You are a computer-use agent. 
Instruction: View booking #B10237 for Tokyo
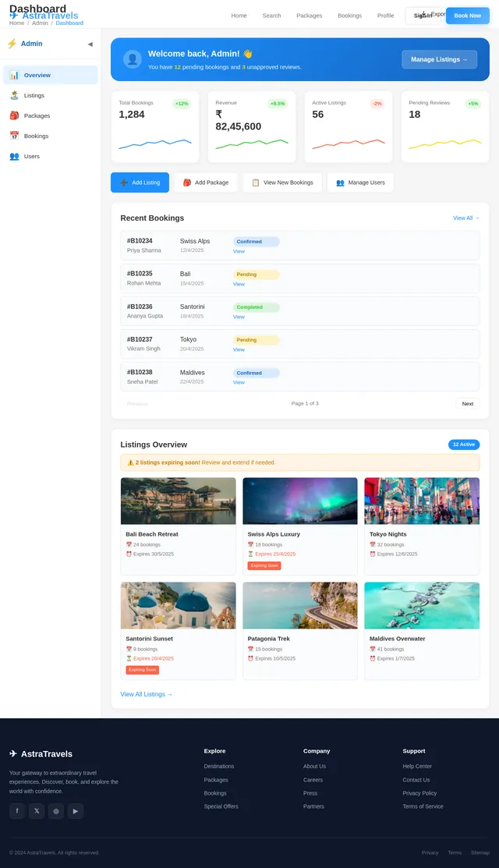coord(239,349)
